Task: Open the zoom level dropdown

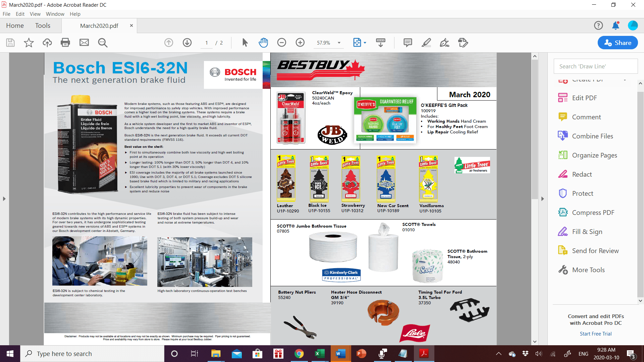Action: [339, 43]
